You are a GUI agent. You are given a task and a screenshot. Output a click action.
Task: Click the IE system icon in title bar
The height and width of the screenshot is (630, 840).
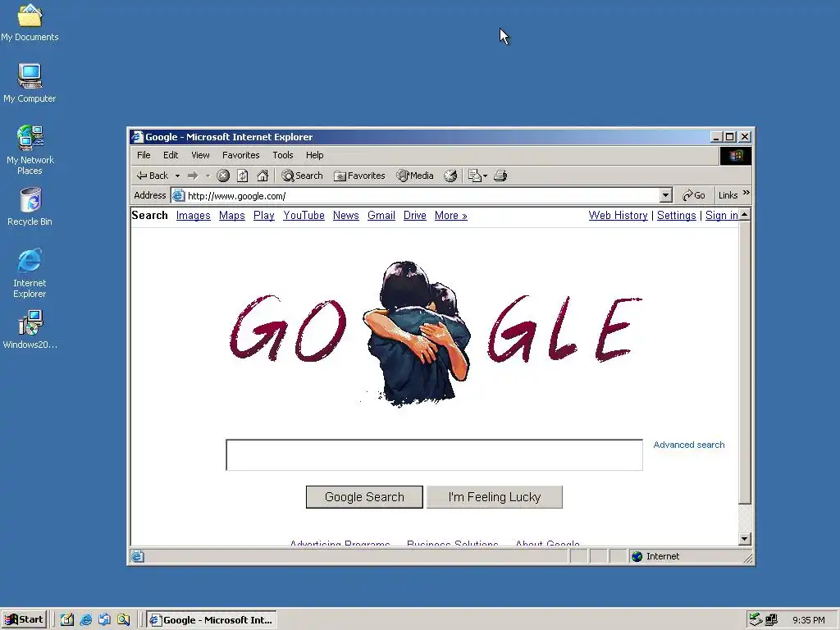tap(138, 137)
